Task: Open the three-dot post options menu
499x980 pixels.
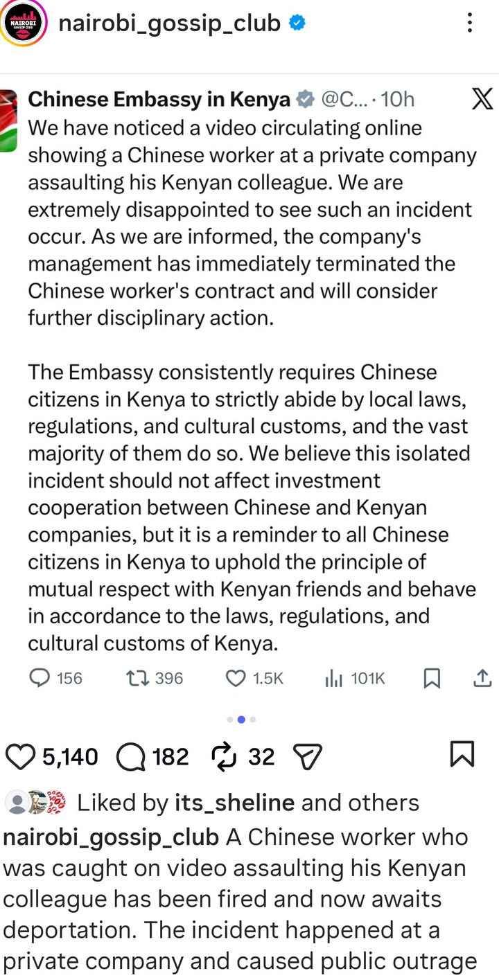Action: tap(470, 24)
